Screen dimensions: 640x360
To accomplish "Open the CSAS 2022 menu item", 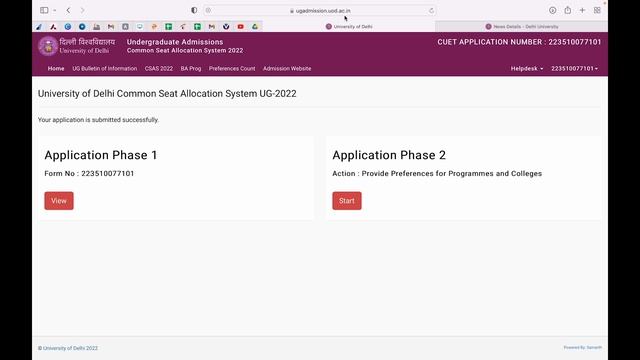I will point(159,69).
